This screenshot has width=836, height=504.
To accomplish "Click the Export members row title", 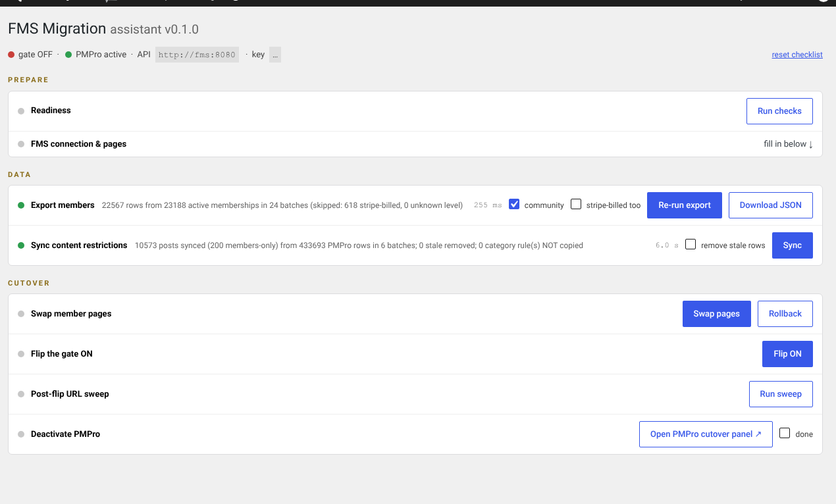I will pyautogui.click(x=63, y=205).
